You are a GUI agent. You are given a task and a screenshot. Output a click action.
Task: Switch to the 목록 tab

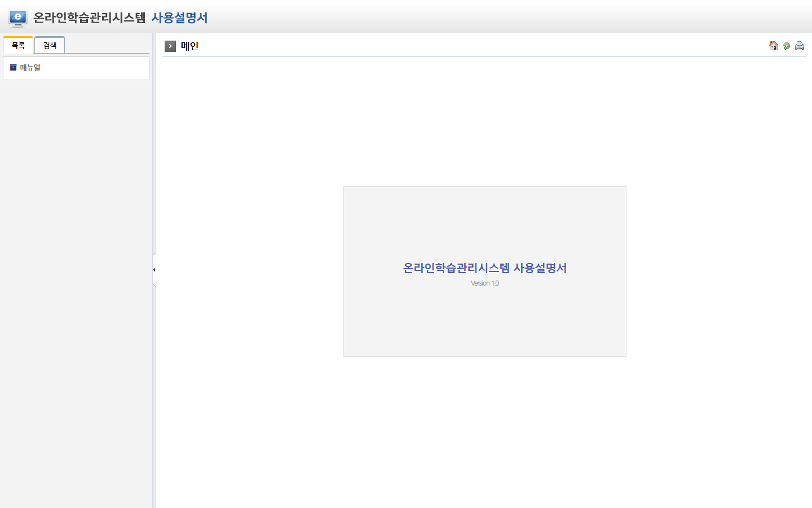[18, 45]
